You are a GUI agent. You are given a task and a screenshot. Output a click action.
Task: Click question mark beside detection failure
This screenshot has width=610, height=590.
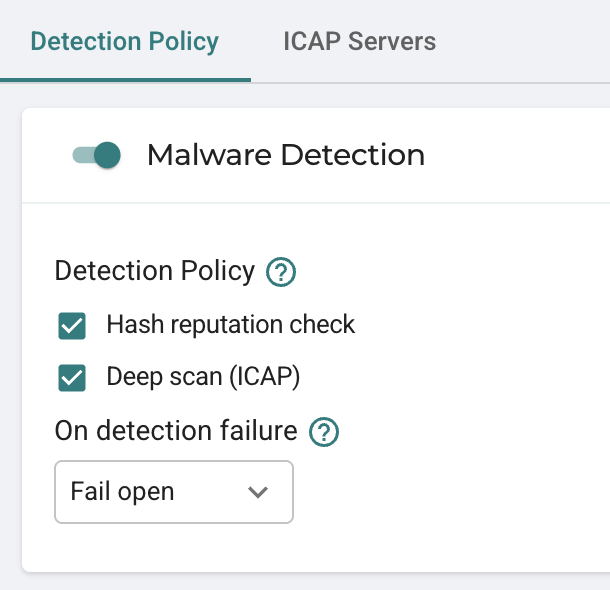click(x=324, y=432)
